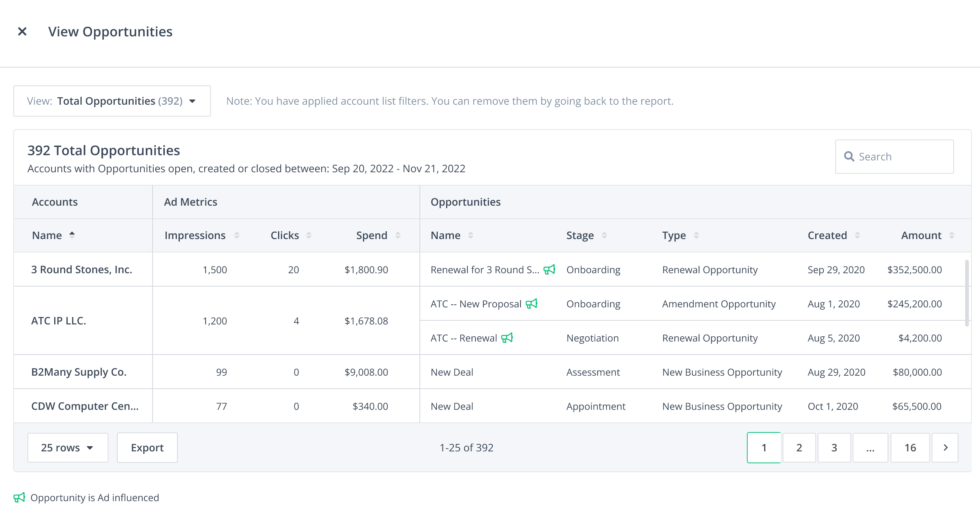
Task: Open the Total Opportunities view dropdown
Action: point(112,101)
